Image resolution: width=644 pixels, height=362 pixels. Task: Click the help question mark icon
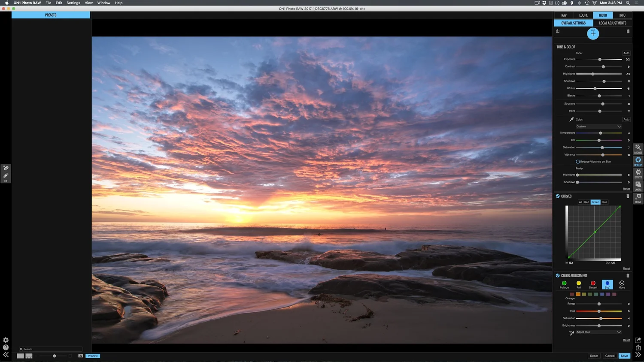click(6, 347)
